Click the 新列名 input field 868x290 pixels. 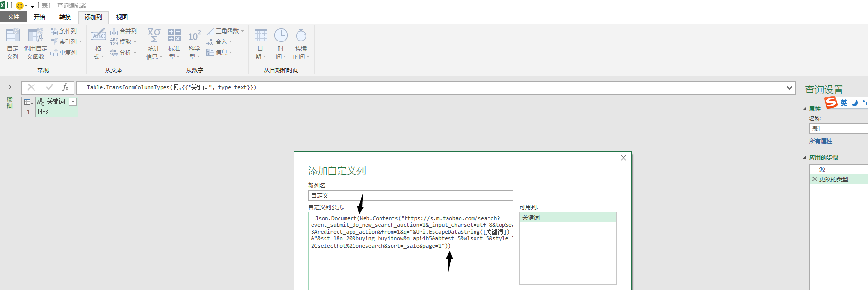[x=410, y=195]
